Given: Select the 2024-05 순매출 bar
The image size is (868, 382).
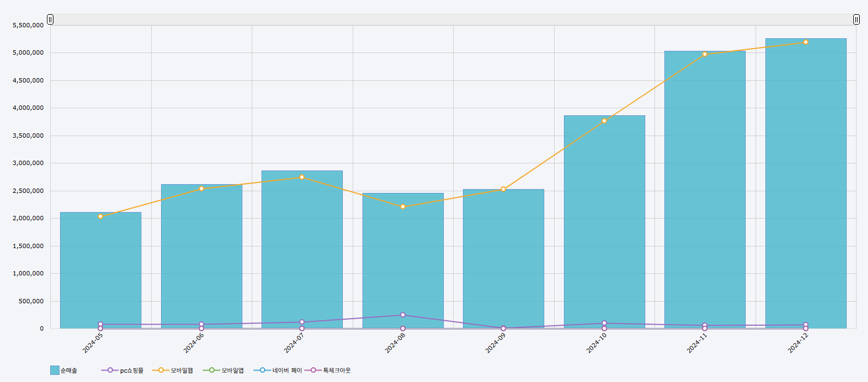Looking at the screenshot, I should click(x=100, y=273).
